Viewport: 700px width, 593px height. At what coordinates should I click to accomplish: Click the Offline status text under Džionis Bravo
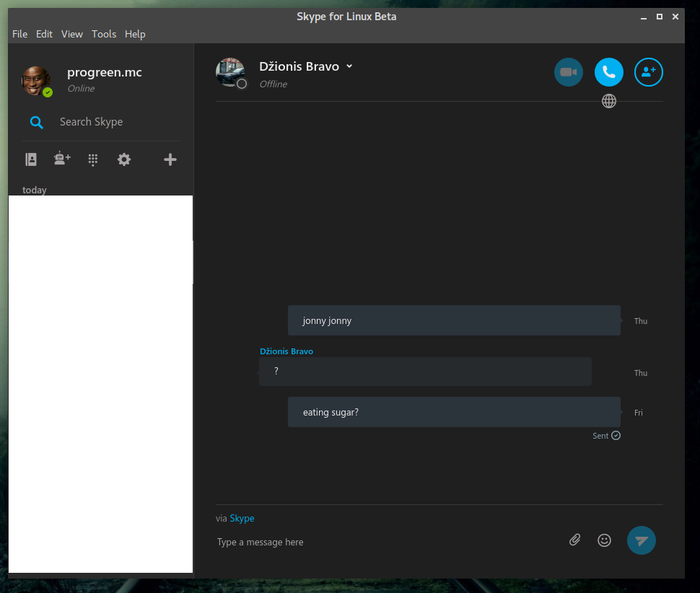[x=274, y=84]
